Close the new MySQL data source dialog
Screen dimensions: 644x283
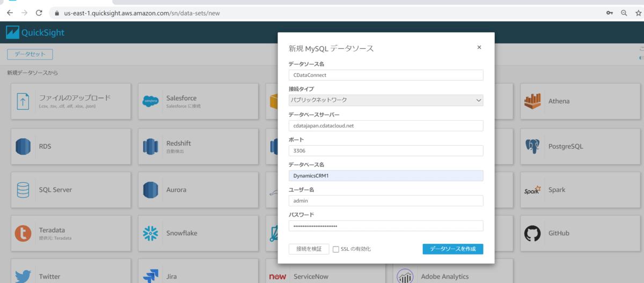(479, 47)
